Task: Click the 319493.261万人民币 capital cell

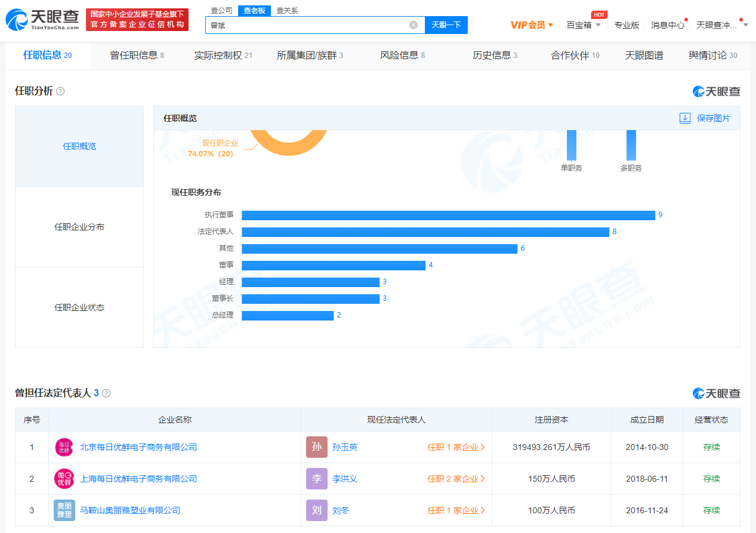Action: 551,447
